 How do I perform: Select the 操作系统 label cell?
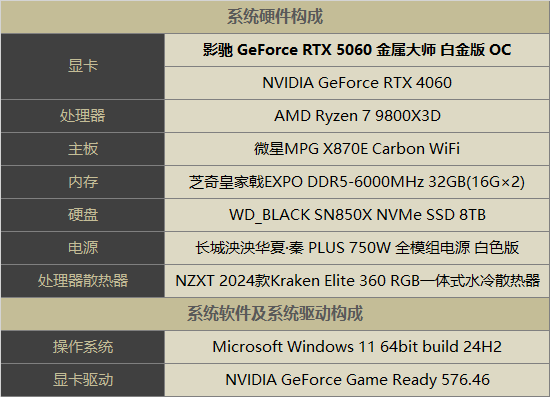pyautogui.click(x=83, y=346)
